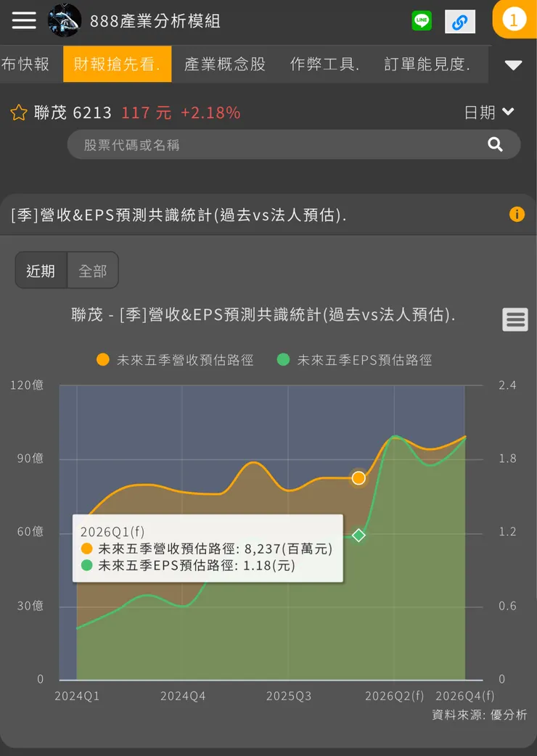Select the 財報搶先看 tab

click(x=117, y=64)
